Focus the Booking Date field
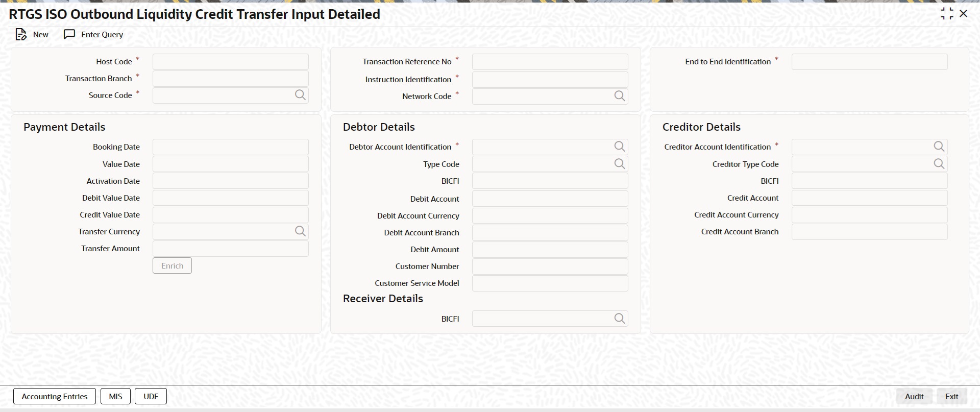Image resolution: width=980 pixels, height=412 pixels. tap(231, 147)
